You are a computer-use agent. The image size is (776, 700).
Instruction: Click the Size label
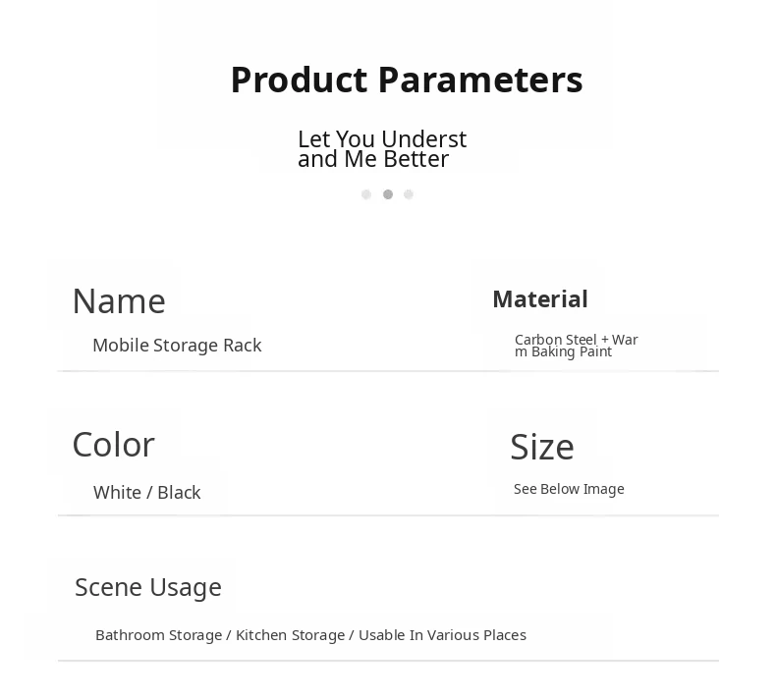(x=541, y=447)
